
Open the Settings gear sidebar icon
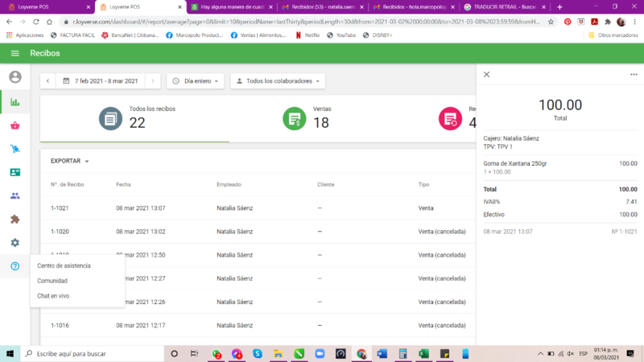(x=14, y=242)
